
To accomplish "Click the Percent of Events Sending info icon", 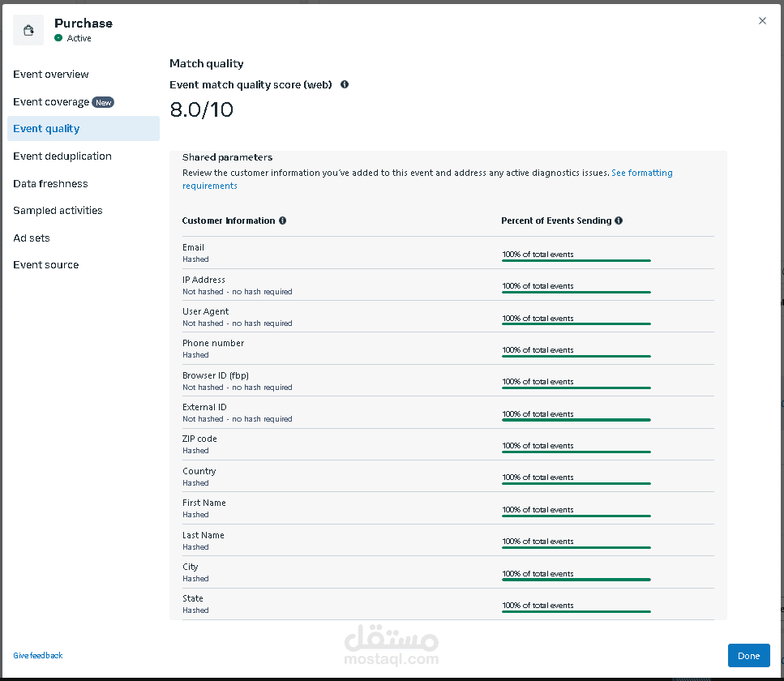I will tap(619, 221).
